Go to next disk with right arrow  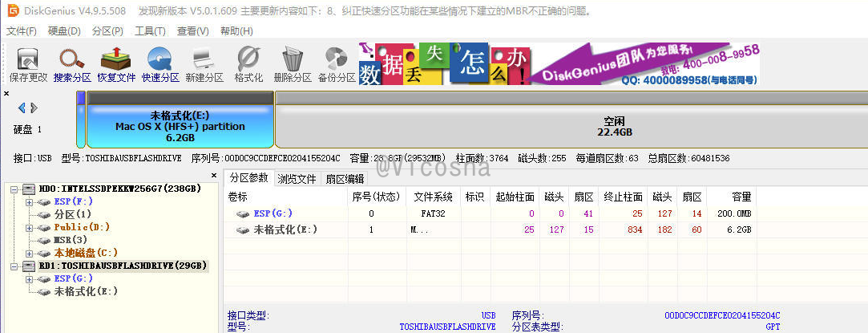tap(34, 108)
